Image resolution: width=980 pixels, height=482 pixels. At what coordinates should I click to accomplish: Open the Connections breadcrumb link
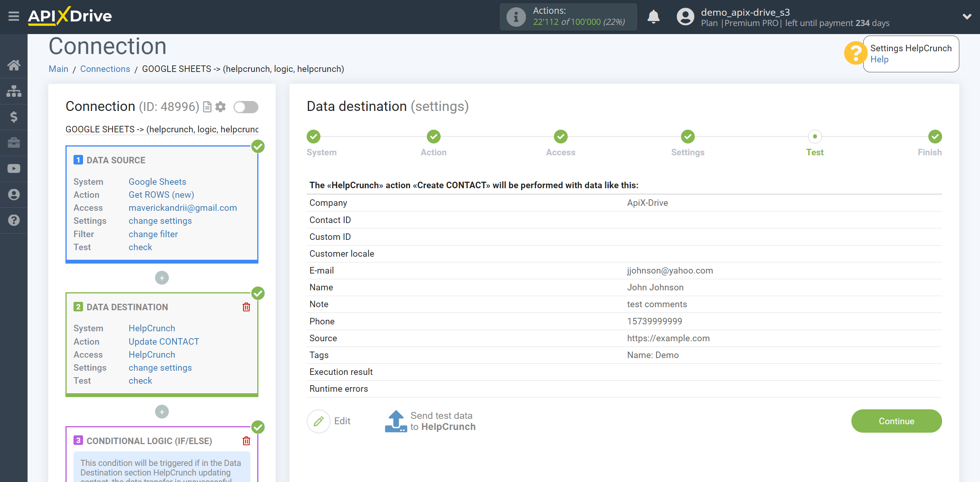pyautogui.click(x=105, y=69)
